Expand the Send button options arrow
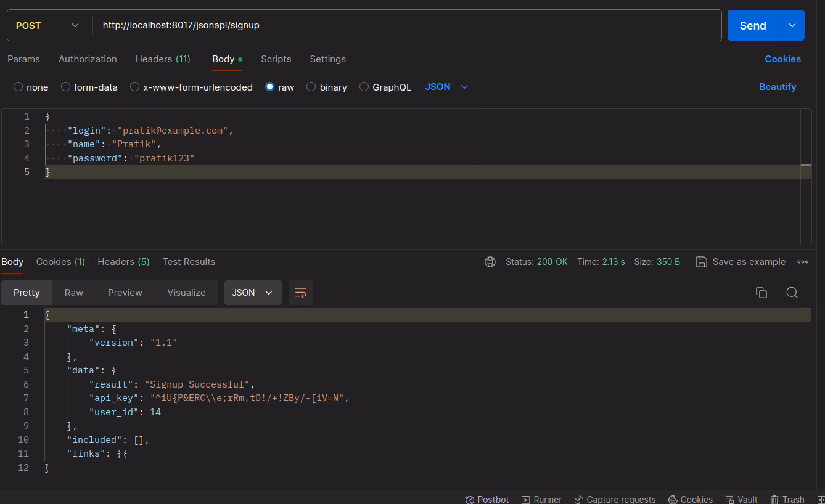The image size is (825, 504). [x=792, y=25]
